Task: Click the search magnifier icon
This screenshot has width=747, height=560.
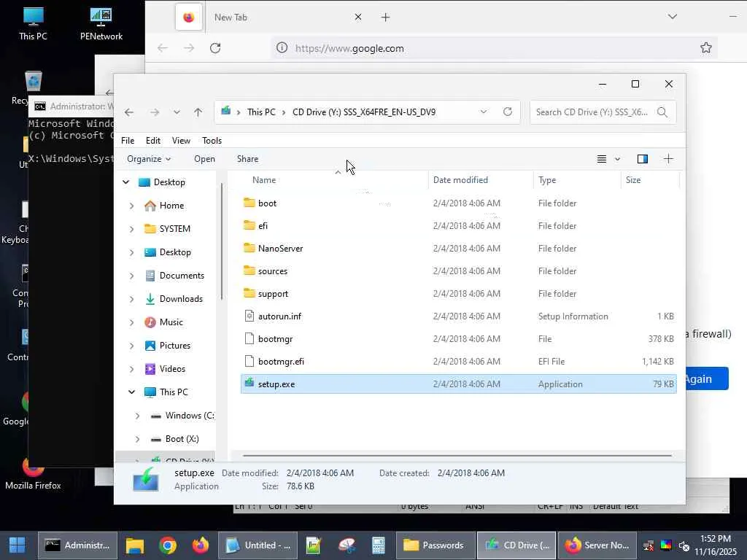Action: point(662,112)
